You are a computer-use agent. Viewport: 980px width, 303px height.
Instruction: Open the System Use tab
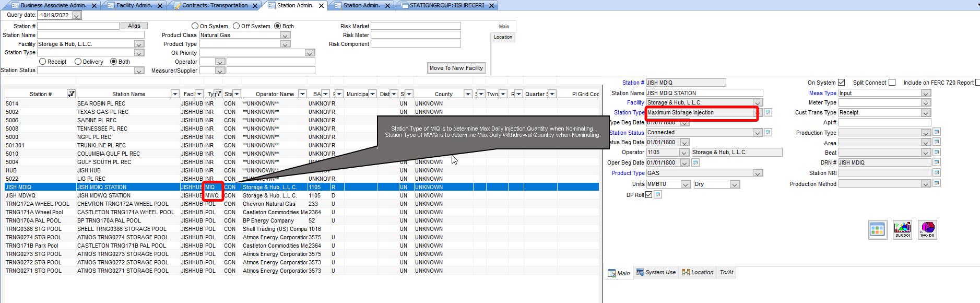pyautogui.click(x=656, y=272)
